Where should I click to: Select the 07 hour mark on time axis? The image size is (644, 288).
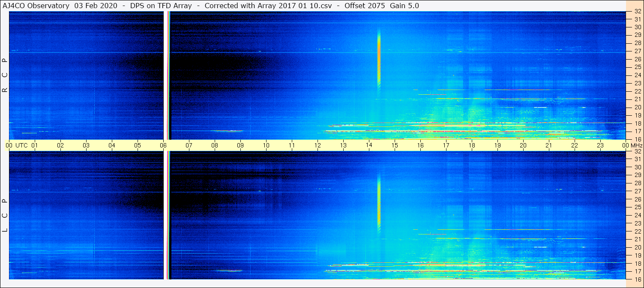click(189, 145)
